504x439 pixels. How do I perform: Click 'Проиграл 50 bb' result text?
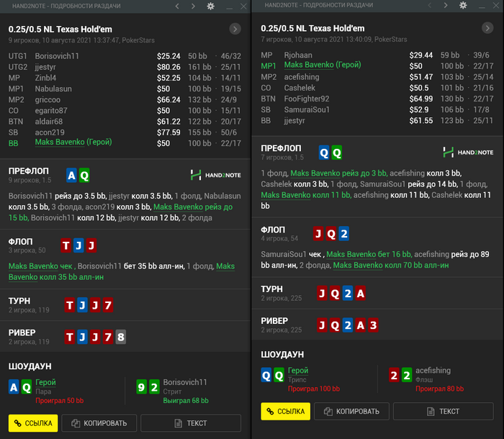pos(60,401)
